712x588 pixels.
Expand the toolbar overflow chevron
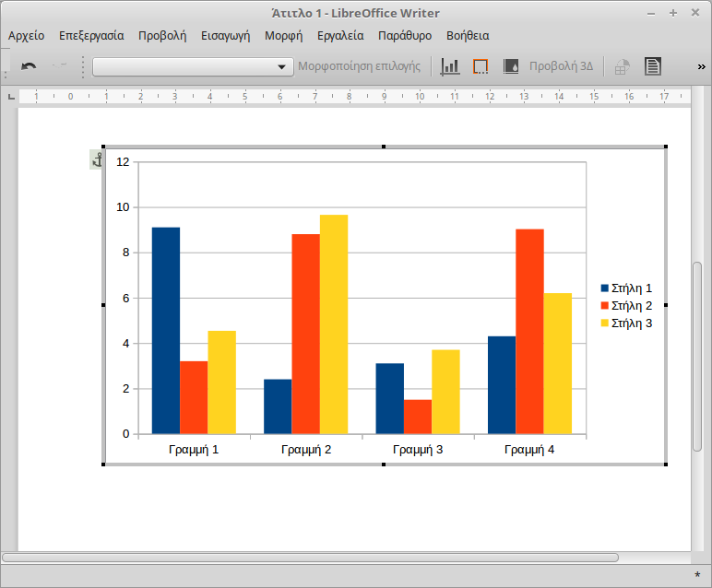point(701,66)
